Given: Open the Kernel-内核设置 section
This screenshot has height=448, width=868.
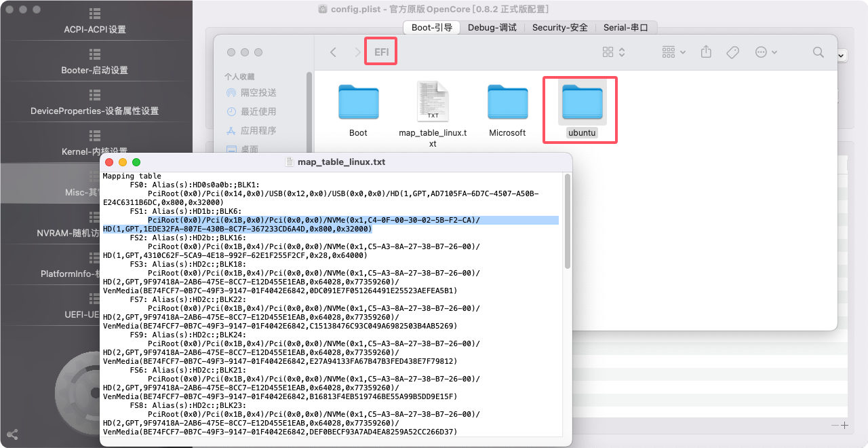Looking at the screenshot, I should tap(95, 144).
